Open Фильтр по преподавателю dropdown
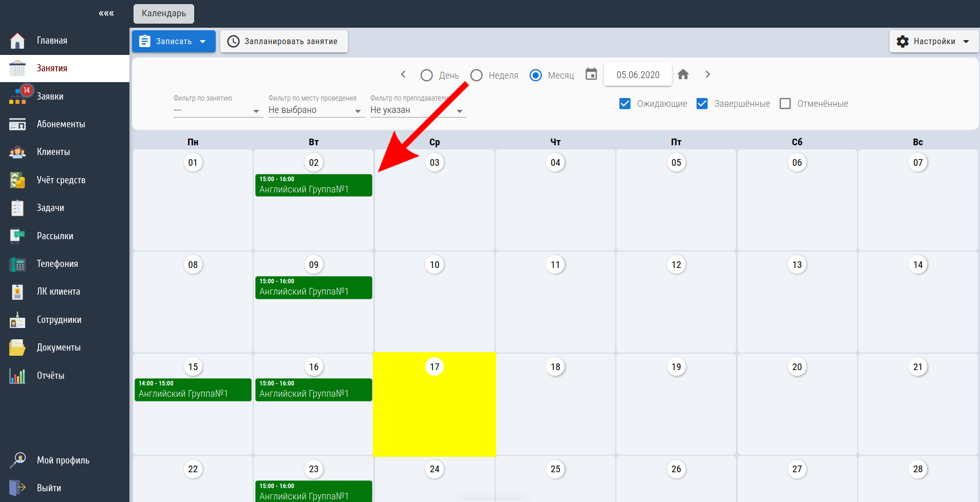This screenshot has width=980, height=502. (418, 110)
